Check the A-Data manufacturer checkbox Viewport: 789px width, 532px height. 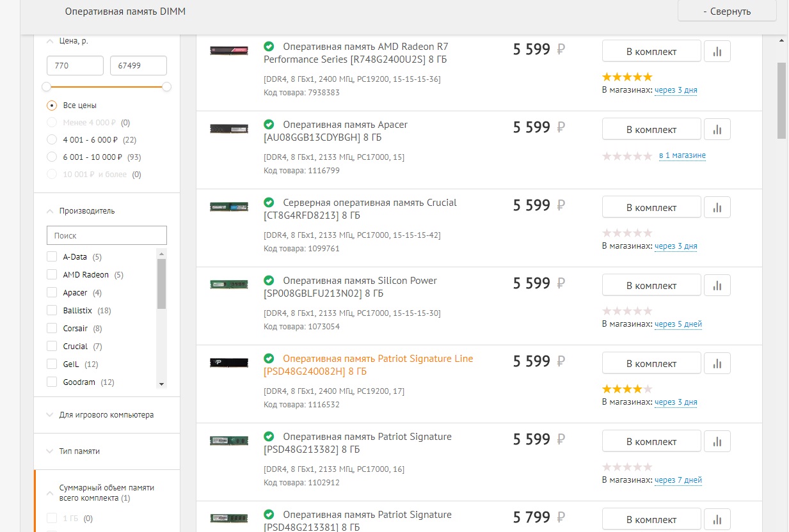pos(52,257)
